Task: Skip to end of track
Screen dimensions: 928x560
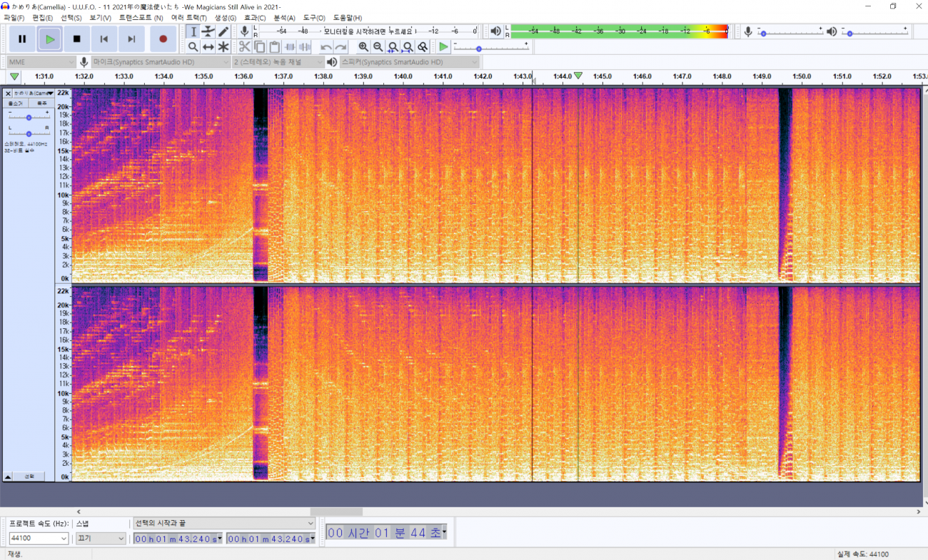Action: 132,39
